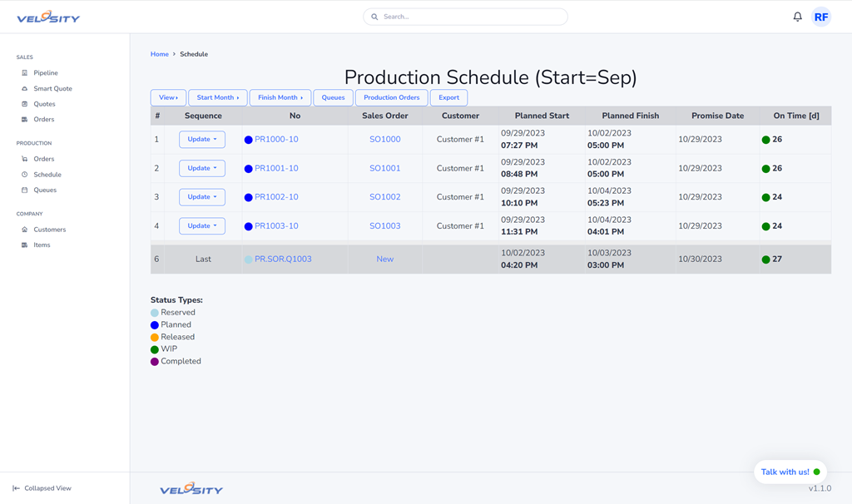Open the Finish Month dropdown
Screen dimensions: 852x504
[280, 97]
